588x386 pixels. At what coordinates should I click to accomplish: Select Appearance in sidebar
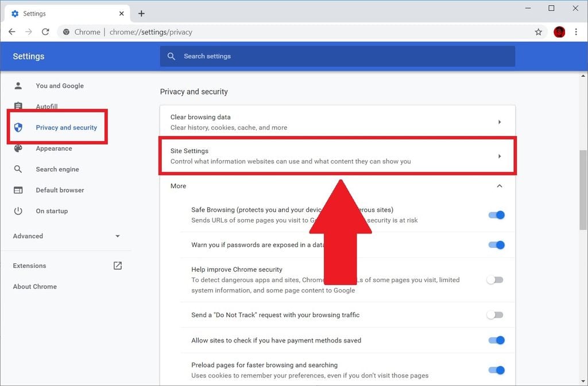point(53,148)
